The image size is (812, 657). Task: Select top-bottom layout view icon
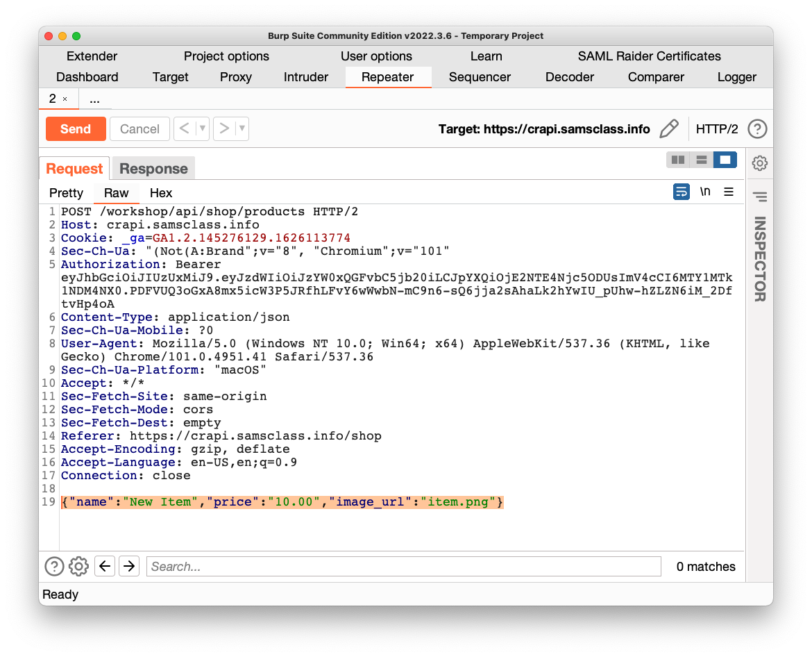[x=701, y=160]
